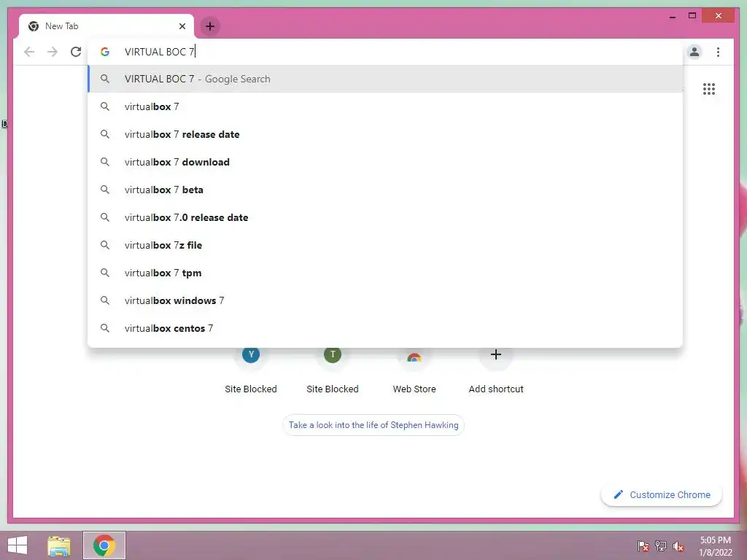This screenshot has width=747, height=560.
Task: Open 'Take a look into the life of Stephen Hawking'
Action: click(373, 425)
